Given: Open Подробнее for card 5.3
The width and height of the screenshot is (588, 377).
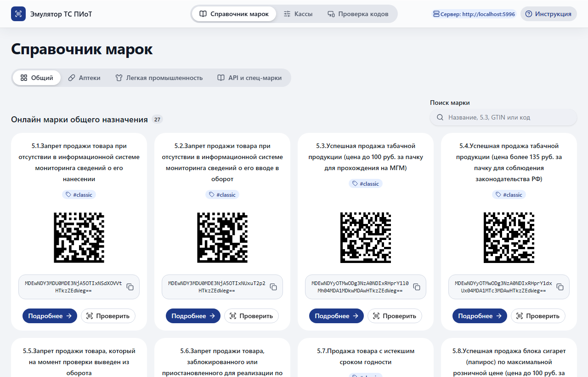Looking at the screenshot, I should pyautogui.click(x=336, y=316).
